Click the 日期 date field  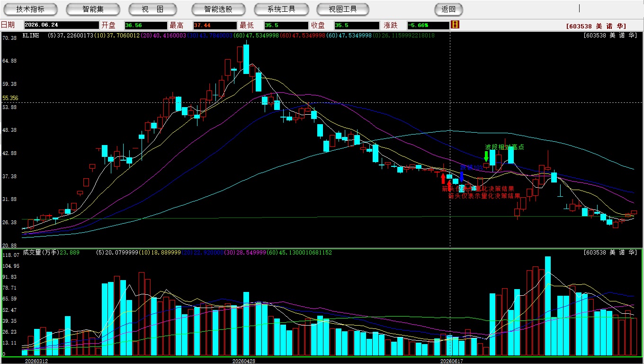[x=61, y=25]
